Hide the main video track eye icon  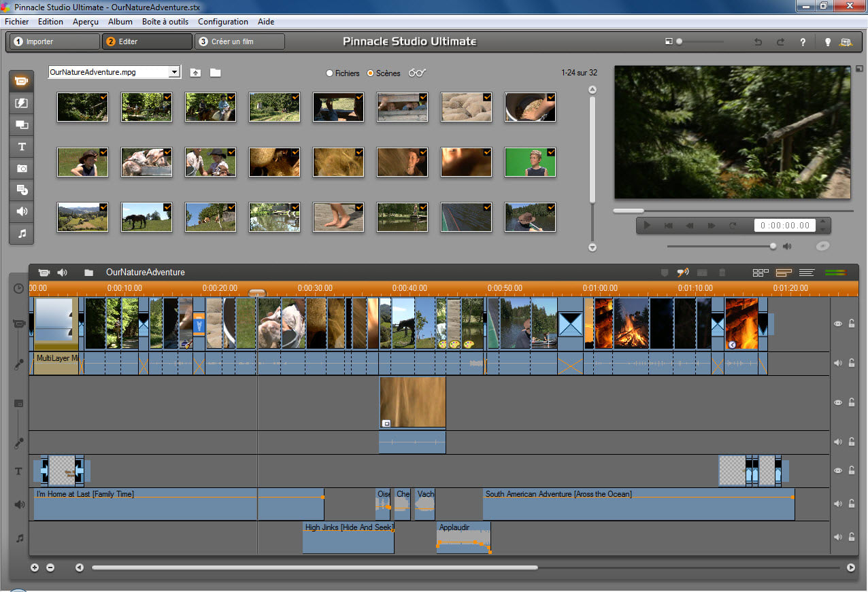click(839, 324)
